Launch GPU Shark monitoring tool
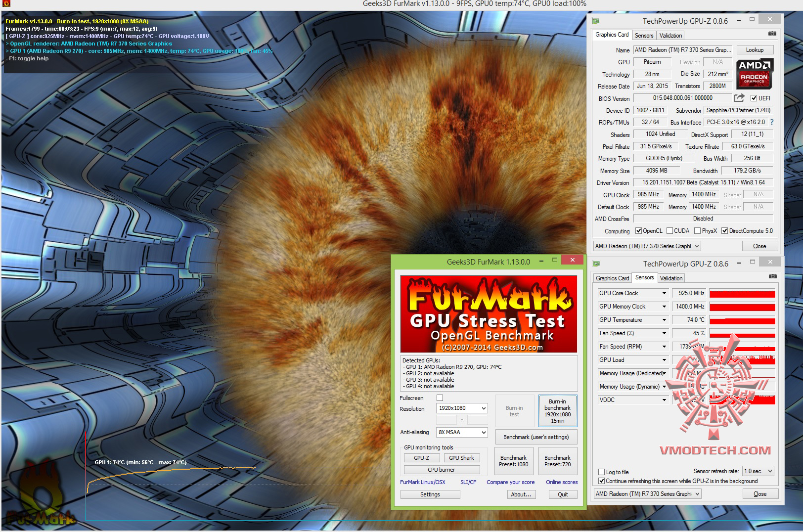Screen dimensions: 803x532 point(461,458)
